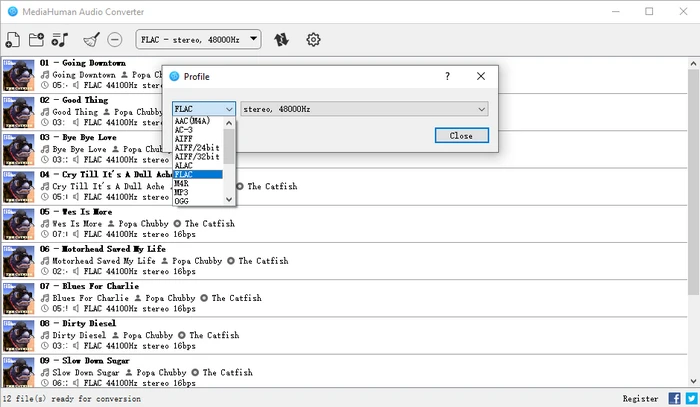Click the Add folder toolbar icon

pyautogui.click(x=36, y=40)
